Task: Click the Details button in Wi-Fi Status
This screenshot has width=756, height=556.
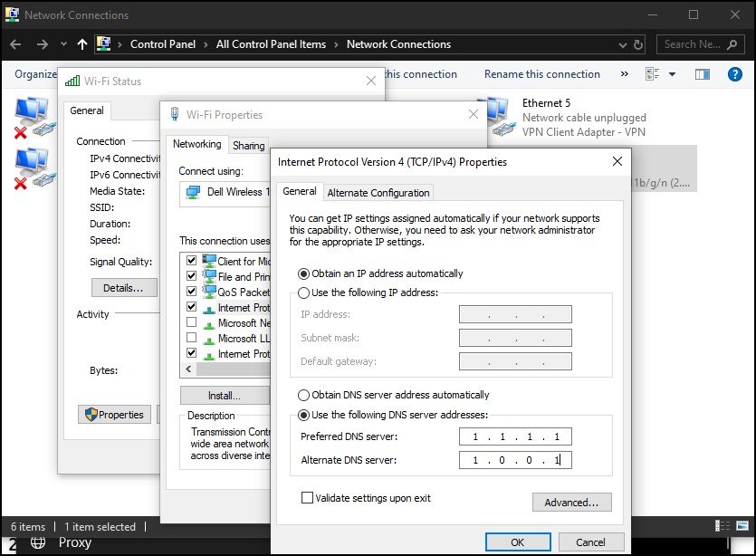Action: coord(124,288)
